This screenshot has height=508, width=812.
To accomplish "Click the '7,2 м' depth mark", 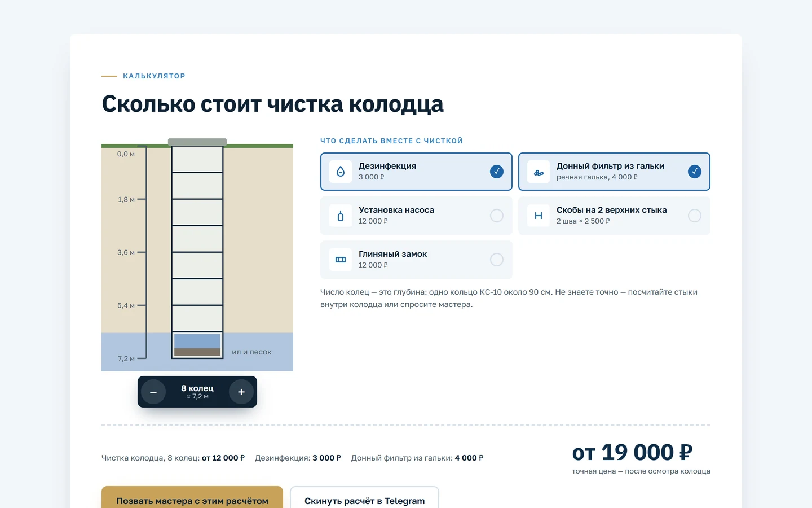I will pos(126,358).
